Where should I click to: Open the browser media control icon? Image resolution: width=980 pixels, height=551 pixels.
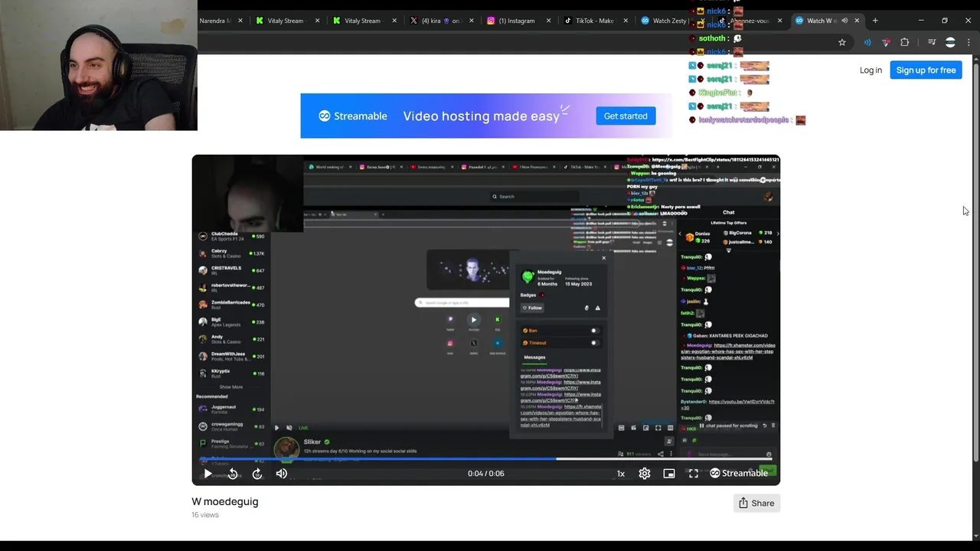(x=932, y=42)
